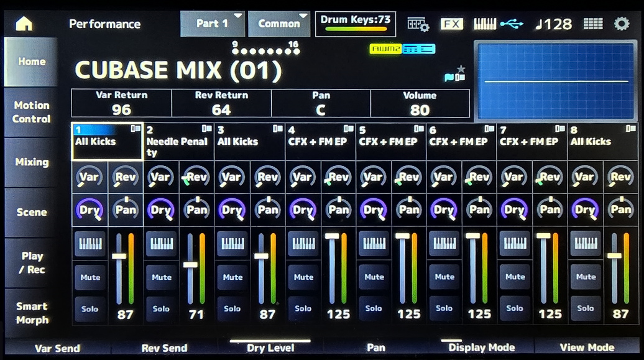Go to the Home screen via house icon
This screenshot has width=644, height=360.
pyautogui.click(x=24, y=24)
